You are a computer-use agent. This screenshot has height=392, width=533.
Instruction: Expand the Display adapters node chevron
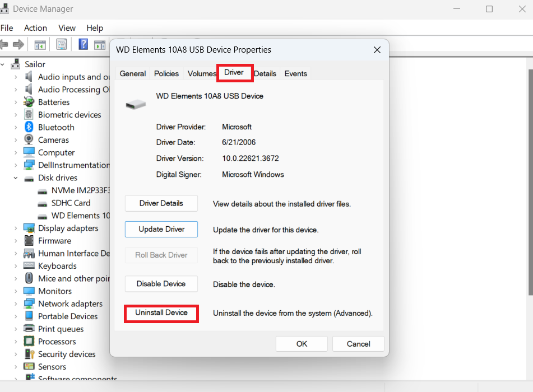pos(16,228)
